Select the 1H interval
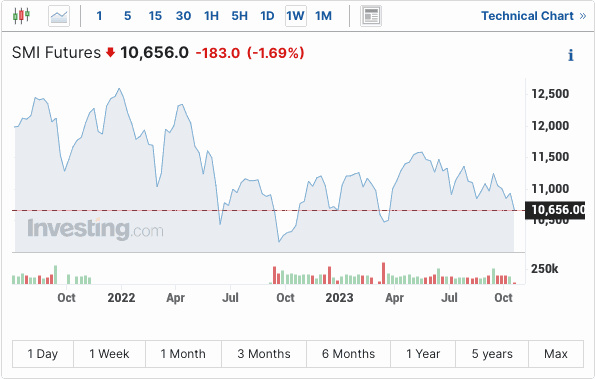This screenshot has height=379, width=595. [211, 16]
